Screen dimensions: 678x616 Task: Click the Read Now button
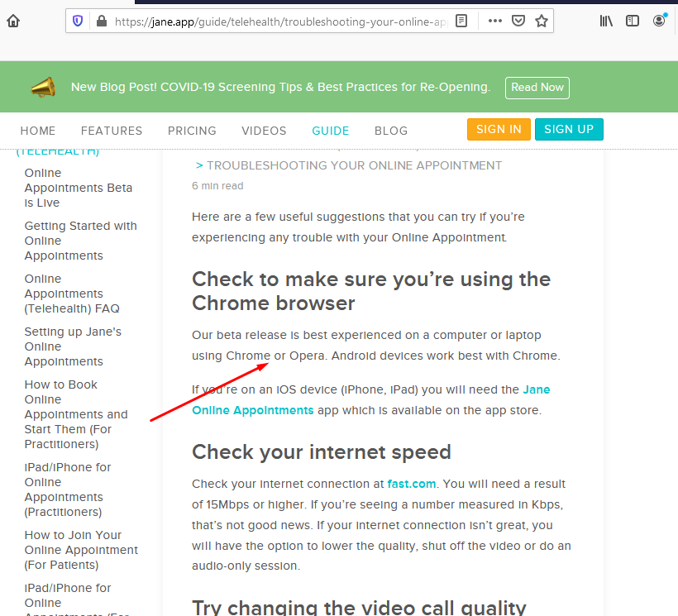coord(537,88)
